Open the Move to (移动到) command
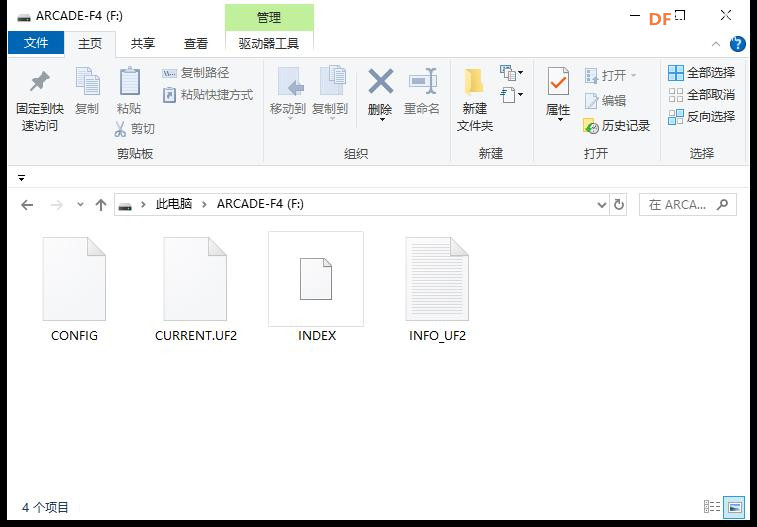Viewport: 757px width, 527px height. [x=288, y=93]
